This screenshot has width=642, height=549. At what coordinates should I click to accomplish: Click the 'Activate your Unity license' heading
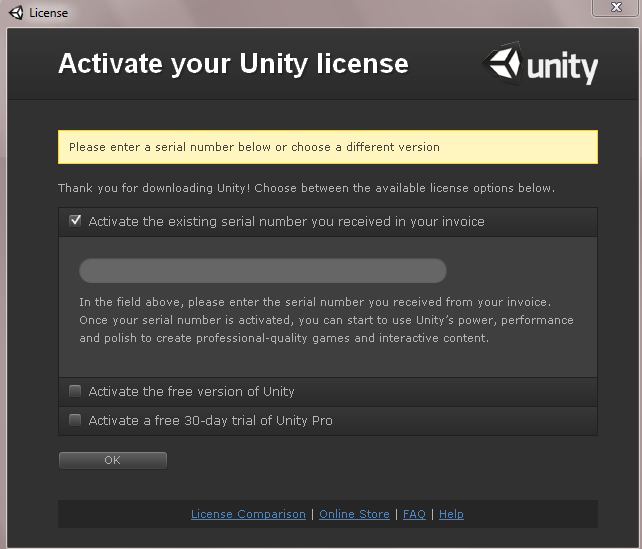pyautogui.click(x=233, y=64)
